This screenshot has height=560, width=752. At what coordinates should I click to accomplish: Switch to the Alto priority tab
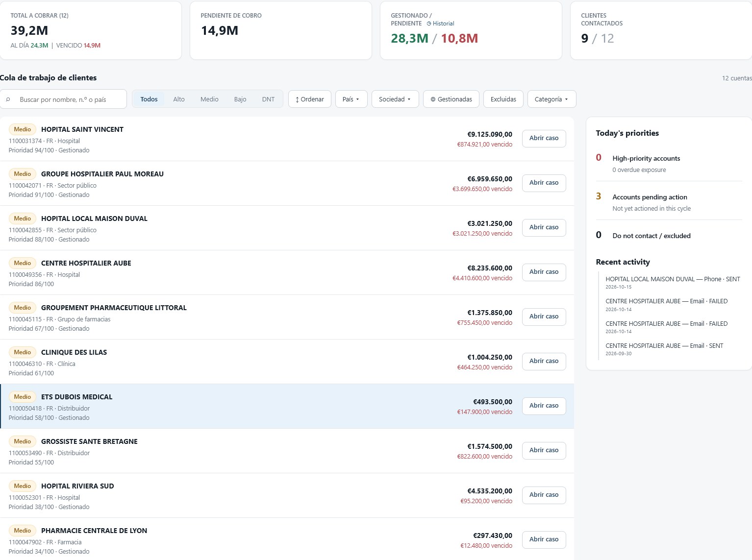point(179,99)
